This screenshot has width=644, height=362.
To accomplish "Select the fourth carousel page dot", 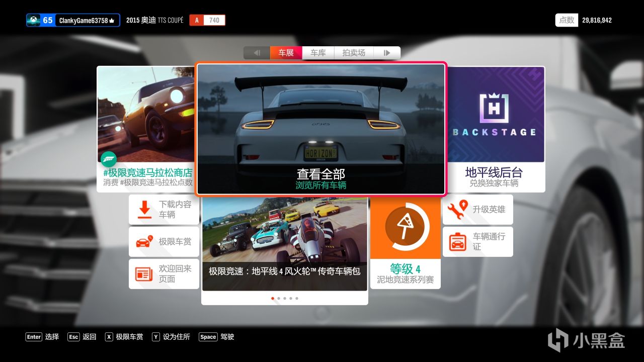I will pyautogui.click(x=291, y=298).
